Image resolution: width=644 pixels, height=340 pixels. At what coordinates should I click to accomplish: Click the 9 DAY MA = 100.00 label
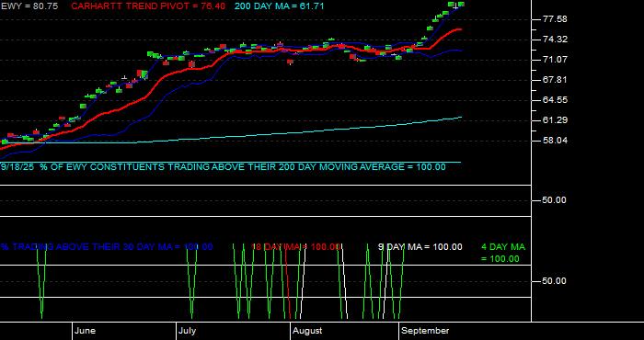pos(420,246)
